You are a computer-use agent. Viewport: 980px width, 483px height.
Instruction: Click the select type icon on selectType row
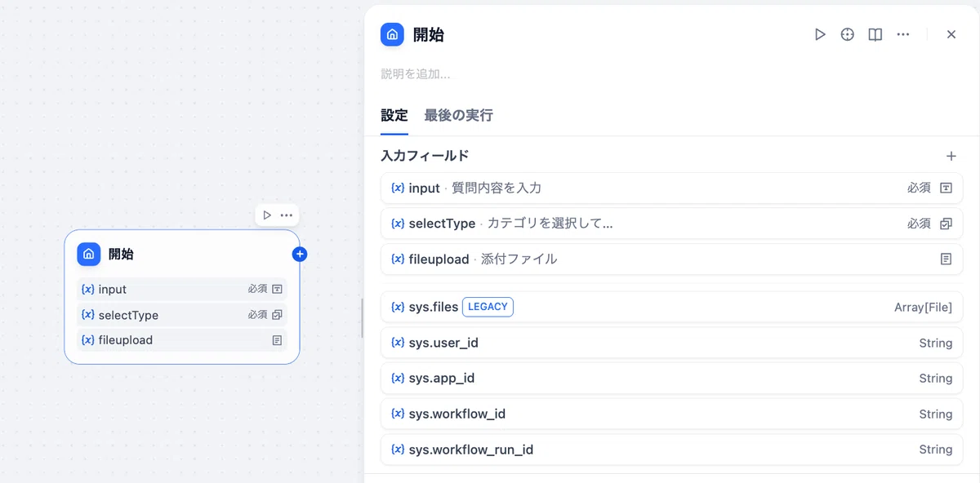(946, 224)
